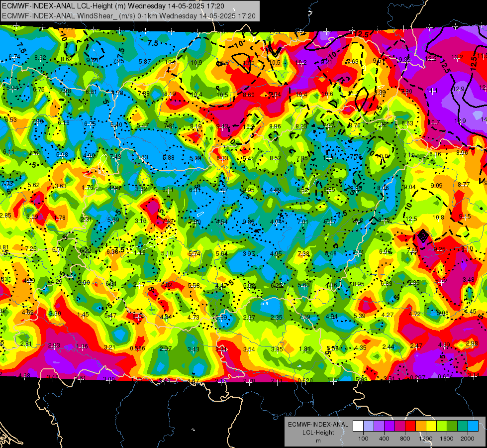Click the map value 2.85
The height and width of the screenshot is (448, 487).
click(x=5, y=216)
